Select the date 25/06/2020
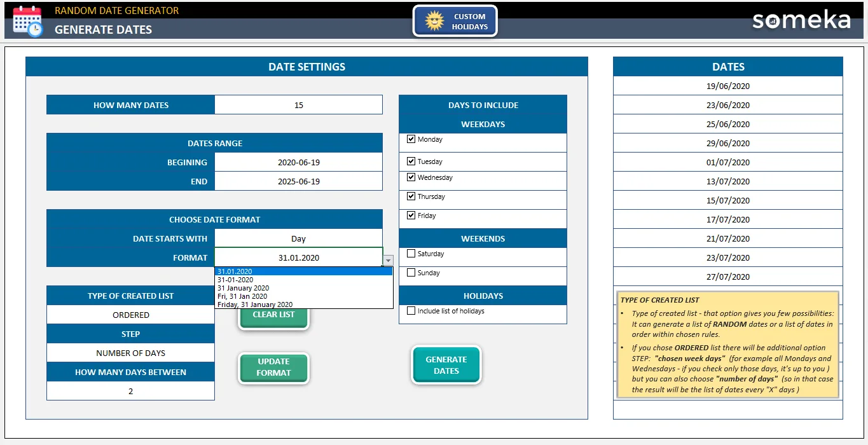The width and height of the screenshot is (868, 445). (728, 124)
